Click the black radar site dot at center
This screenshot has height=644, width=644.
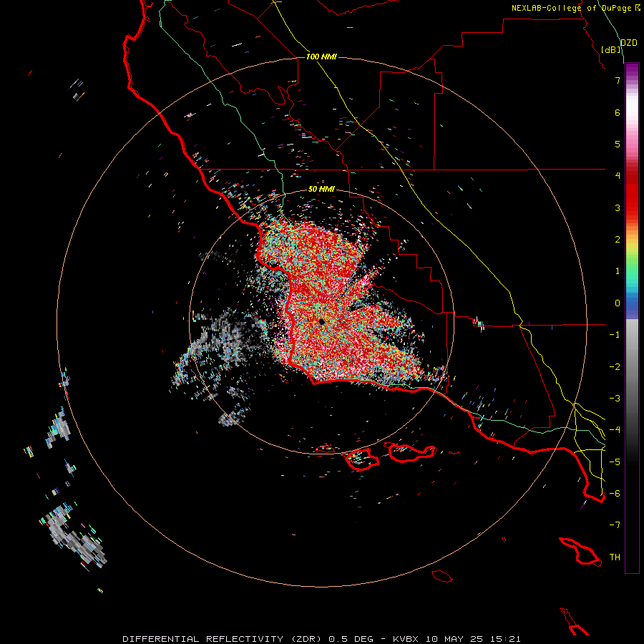[x=321, y=321]
